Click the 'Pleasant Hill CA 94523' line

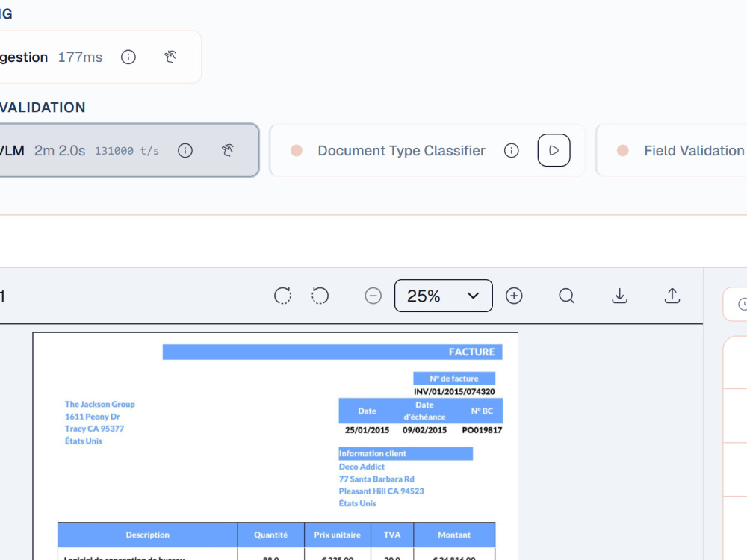pyautogui.click(x=381, y=491)
